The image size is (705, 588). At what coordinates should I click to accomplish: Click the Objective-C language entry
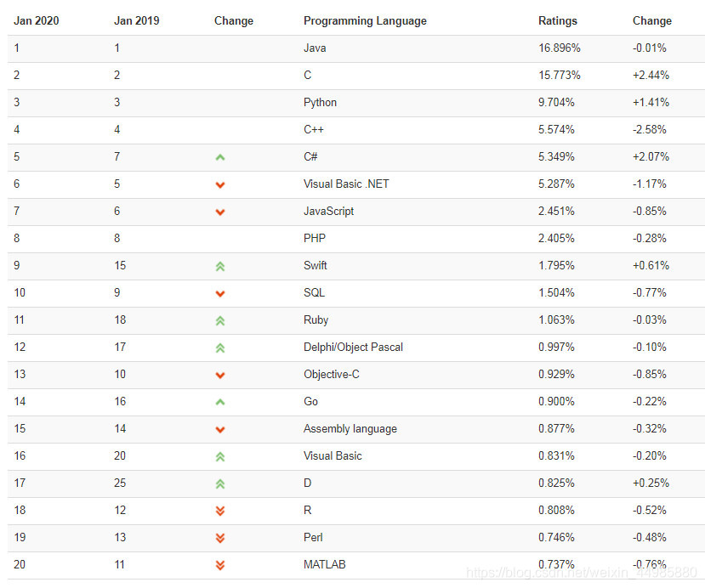(x=332, y=374)
